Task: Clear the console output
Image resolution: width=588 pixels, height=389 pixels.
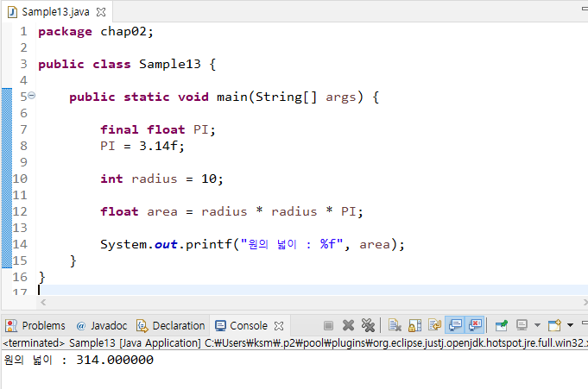Action: click(395, 326)
